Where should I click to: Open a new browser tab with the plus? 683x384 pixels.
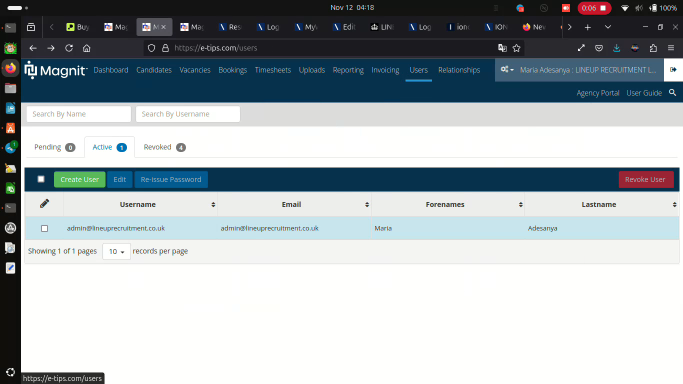pyautogui.click(x=588, y=27)
